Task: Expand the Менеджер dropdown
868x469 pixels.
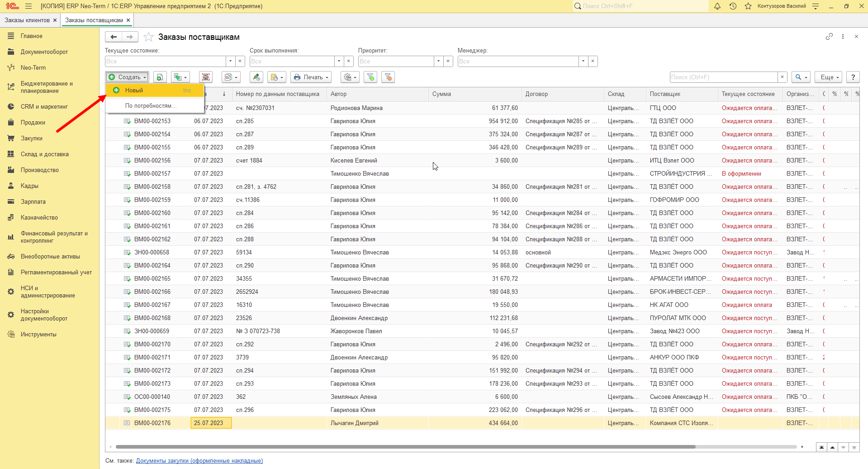Action: click(583, 61)
